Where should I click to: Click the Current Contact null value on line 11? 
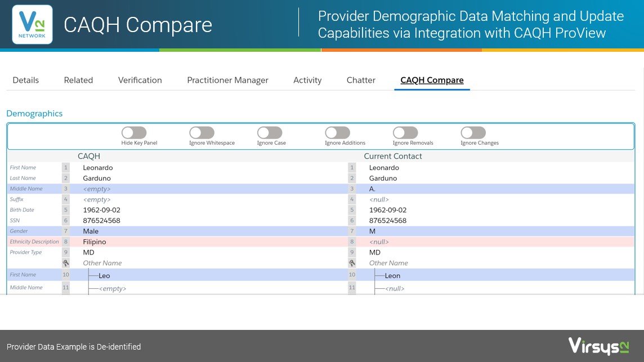point(395,289)
